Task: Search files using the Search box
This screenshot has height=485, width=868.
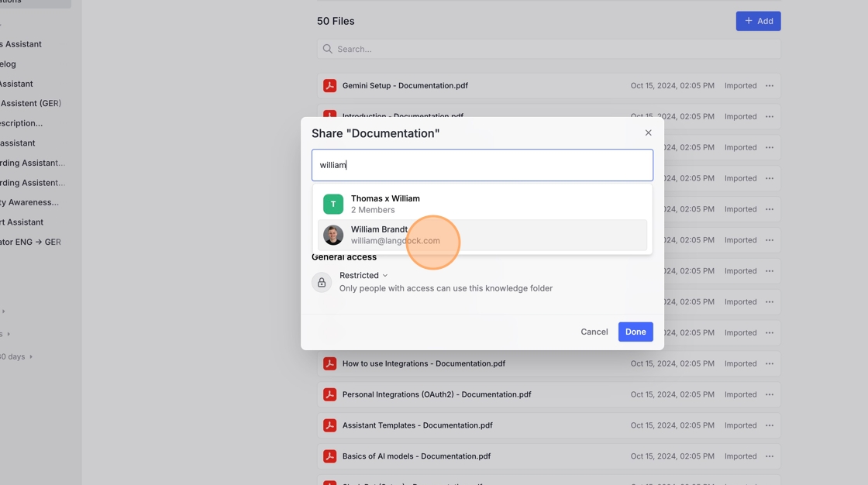Action: (549, 49)
